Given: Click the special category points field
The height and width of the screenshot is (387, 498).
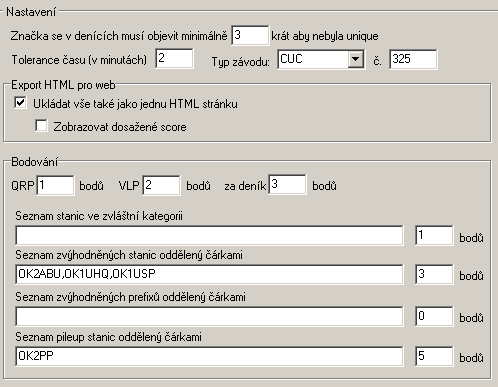Looking at the screenshot, I should click(434, 235).
